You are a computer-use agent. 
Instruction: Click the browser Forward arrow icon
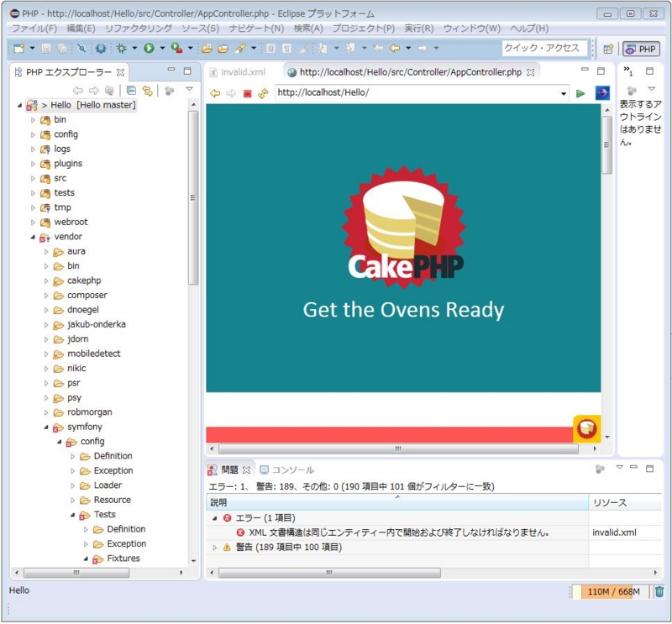click(231, 93)
